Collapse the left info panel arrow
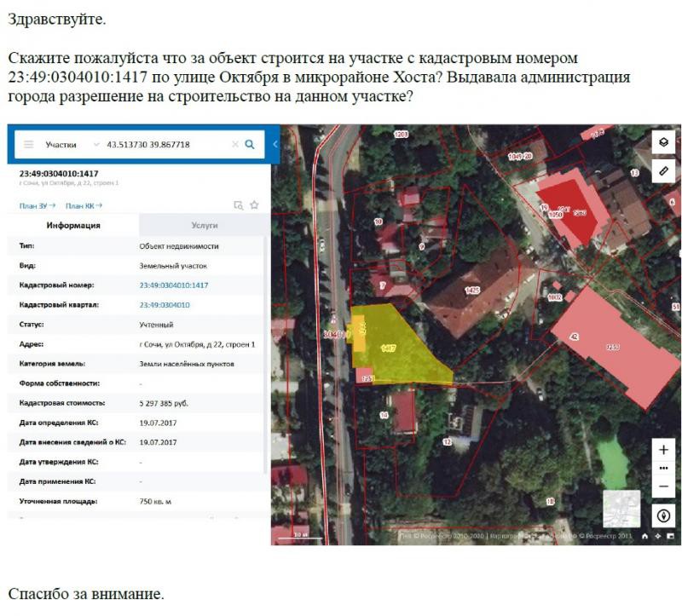 [x=275, y=145]
